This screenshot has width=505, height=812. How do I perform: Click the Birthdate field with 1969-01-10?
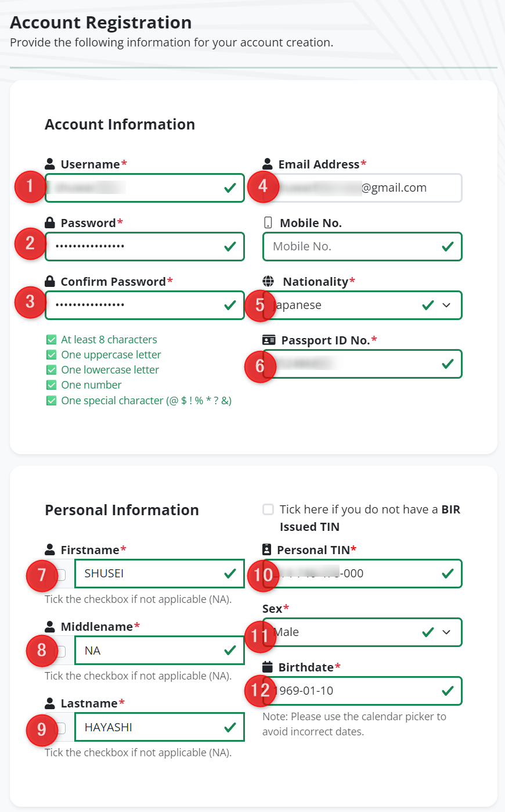click(x=362, y=691)
